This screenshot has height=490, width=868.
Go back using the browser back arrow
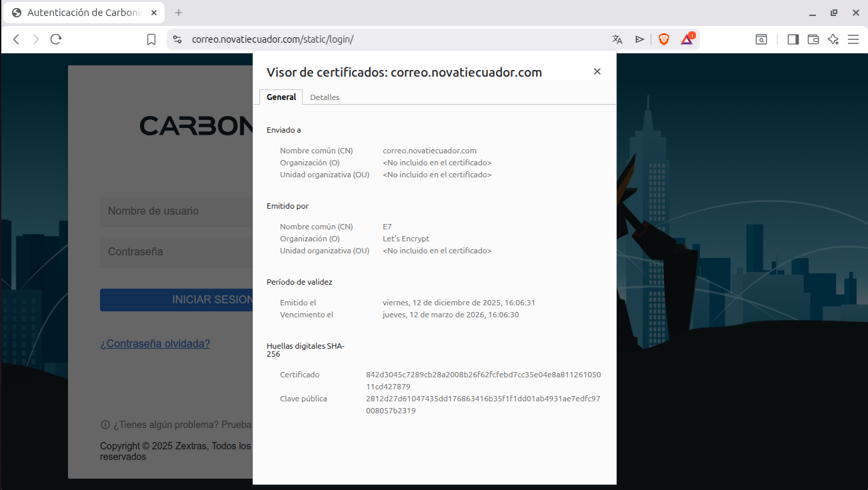pos(17,39)
